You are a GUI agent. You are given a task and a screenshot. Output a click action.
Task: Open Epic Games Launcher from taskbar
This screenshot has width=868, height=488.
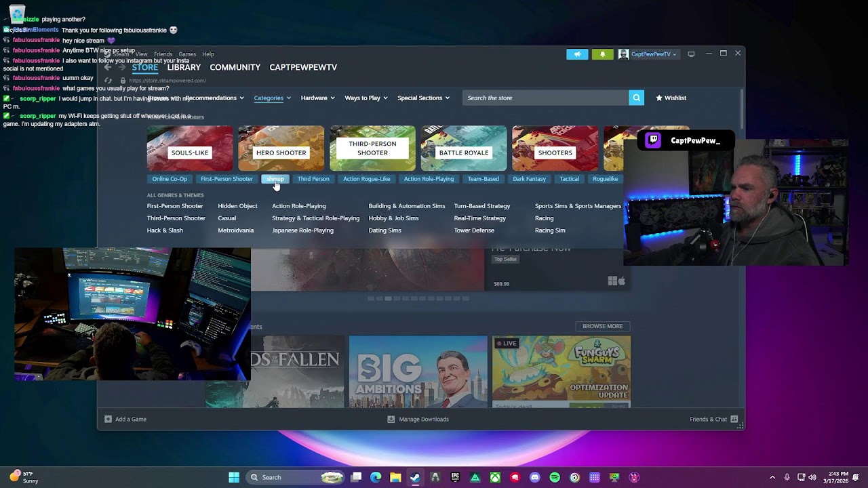coord(455,477)
